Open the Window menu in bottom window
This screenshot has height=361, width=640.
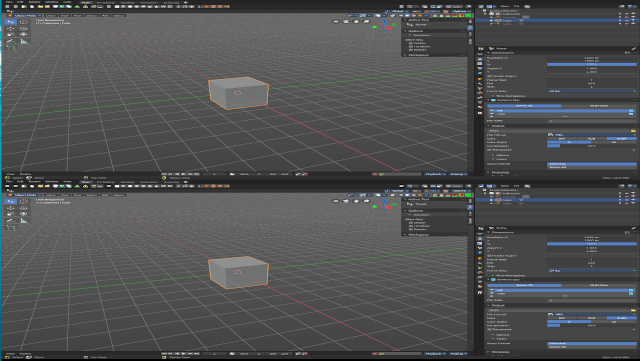pyautogui.click(x=51, y=182)
